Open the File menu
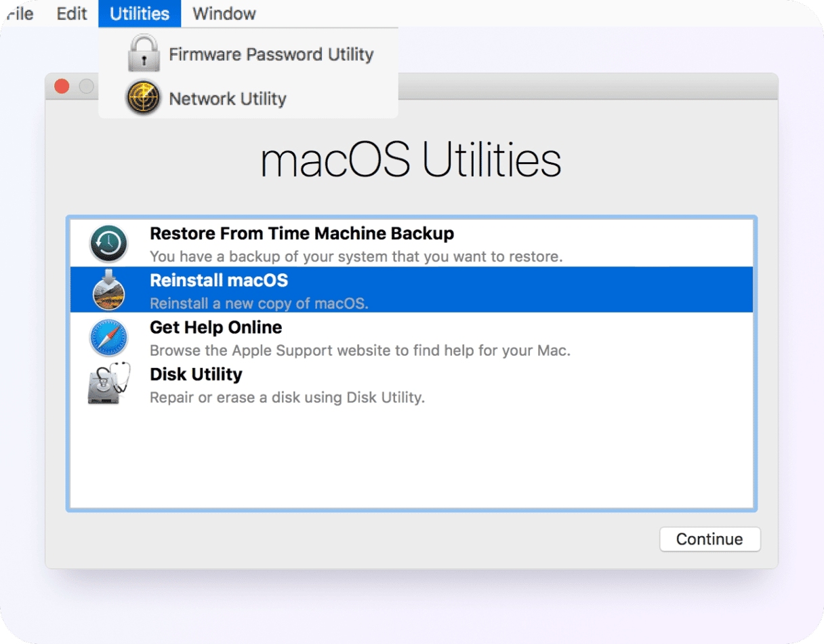 tap(19, 14)
